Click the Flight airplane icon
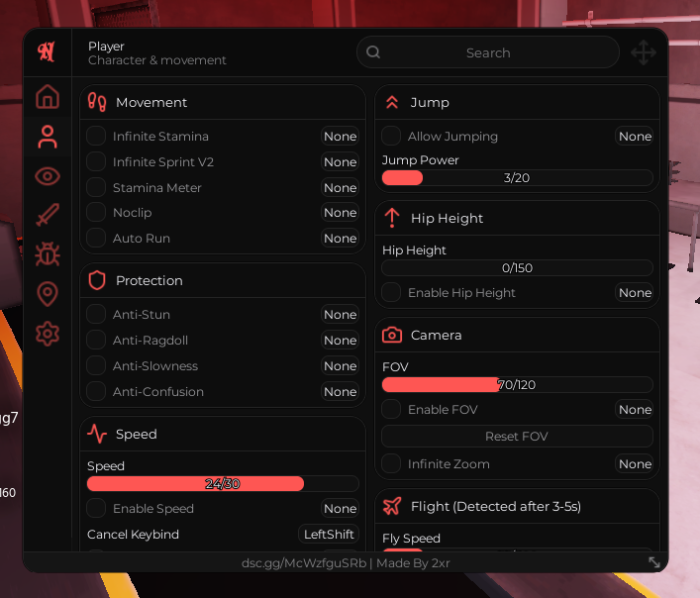This screenshot has height=598, width=700. coord(392,506)
